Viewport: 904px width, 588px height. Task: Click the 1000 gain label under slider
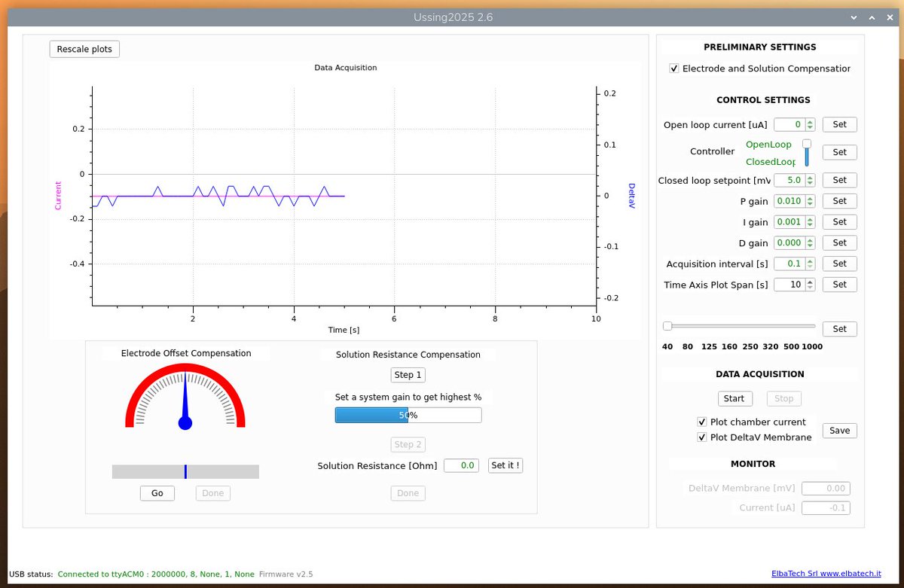tap(812, 347)
